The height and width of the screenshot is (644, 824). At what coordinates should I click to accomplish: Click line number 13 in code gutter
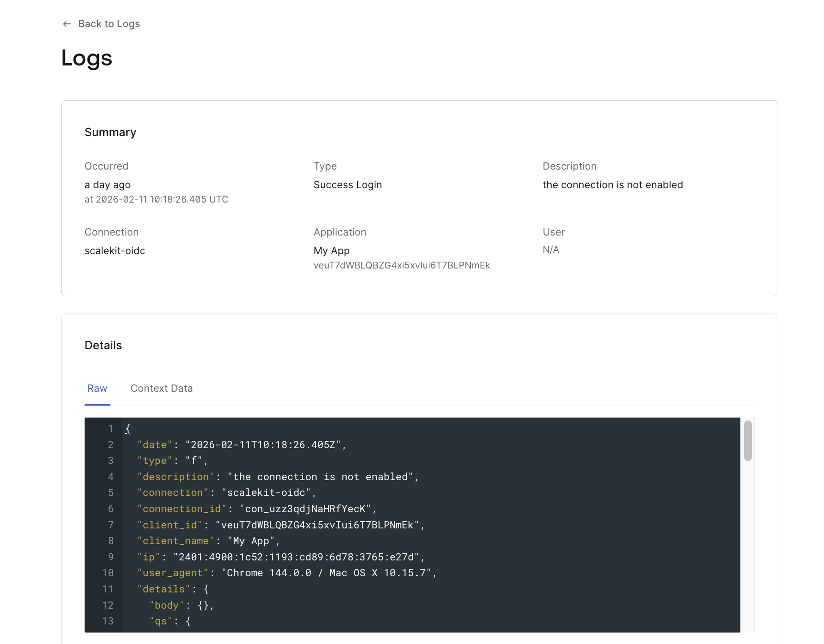point(108,621)
